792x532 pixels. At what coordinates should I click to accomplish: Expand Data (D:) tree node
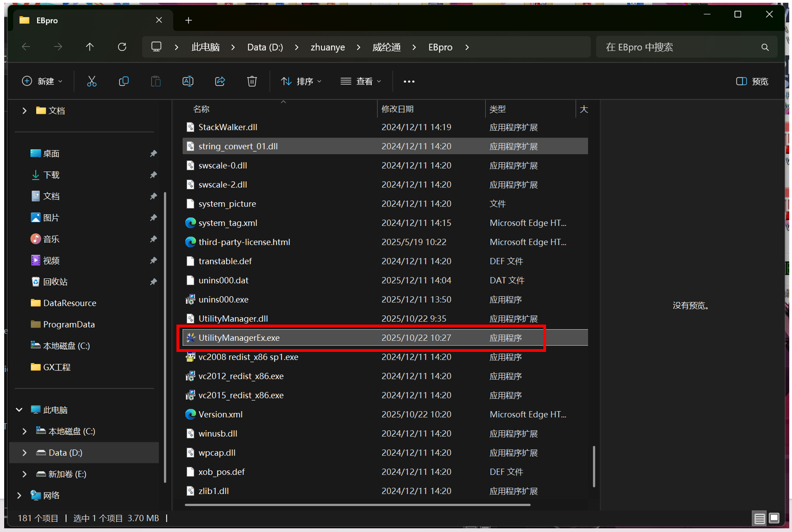(24, 453)
